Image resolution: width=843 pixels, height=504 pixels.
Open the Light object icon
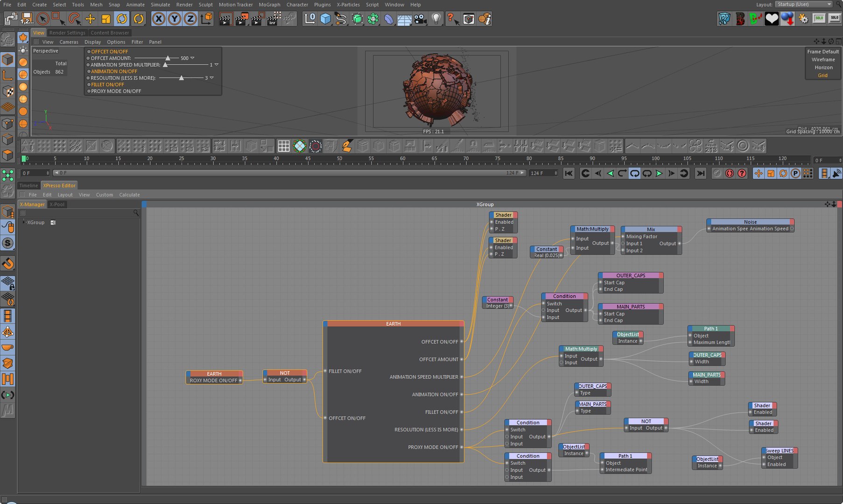(x=436, y=19)
